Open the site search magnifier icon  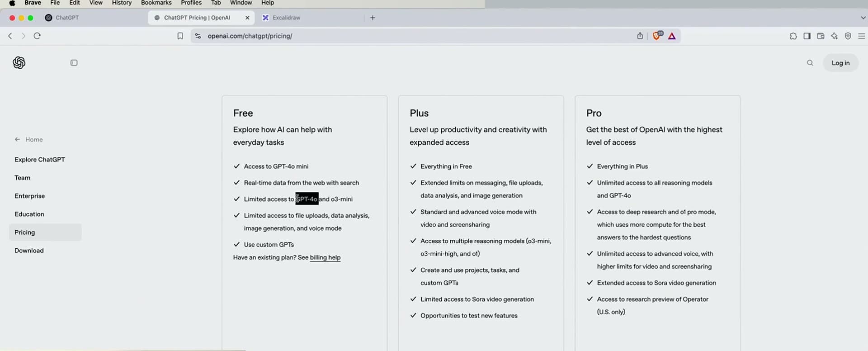(810, 63)
